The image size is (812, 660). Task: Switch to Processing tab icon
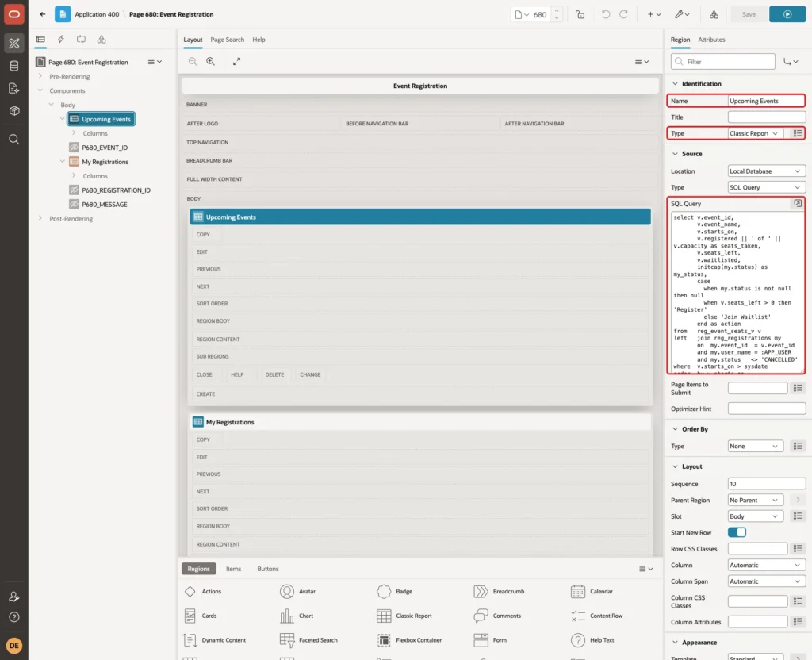tap(82, 40)
